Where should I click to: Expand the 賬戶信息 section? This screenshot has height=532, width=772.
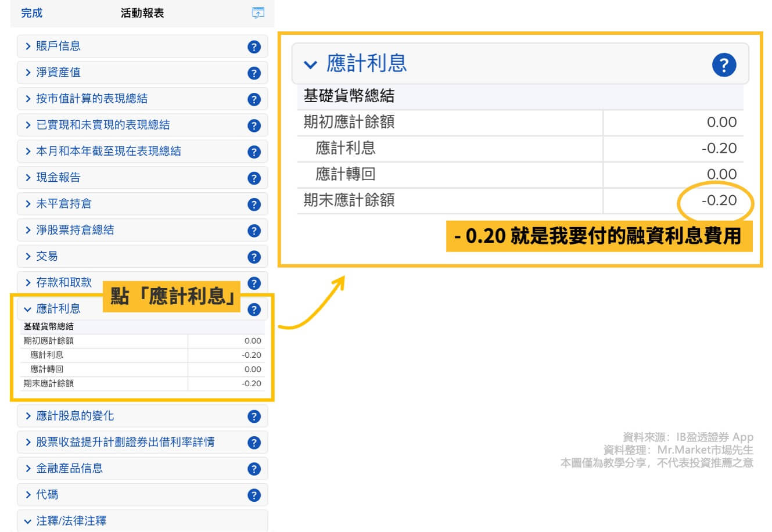tap(58, 46)
